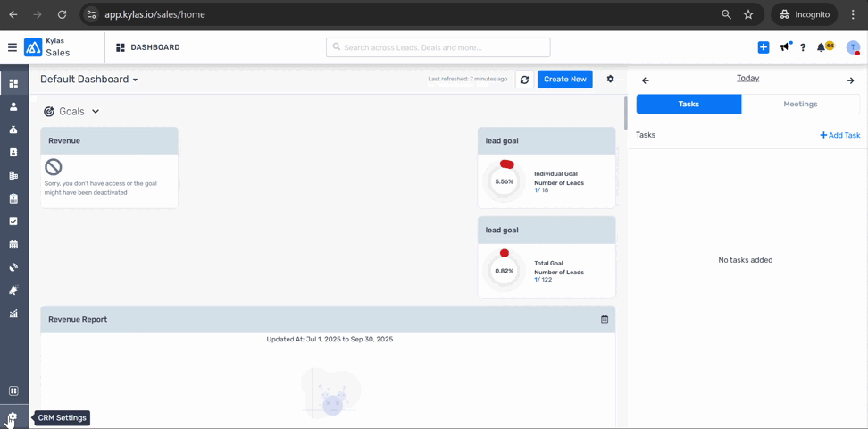Click '1/ 18' leads count text
This screenshot has height=429, width=868.
pos(541,190)
